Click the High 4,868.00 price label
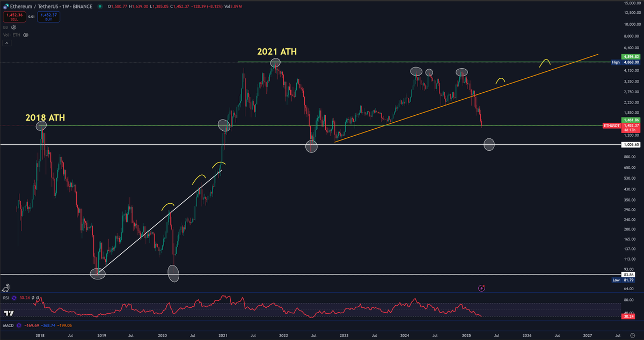The height and width of the screenshot is (340, 644). point(626,62)
